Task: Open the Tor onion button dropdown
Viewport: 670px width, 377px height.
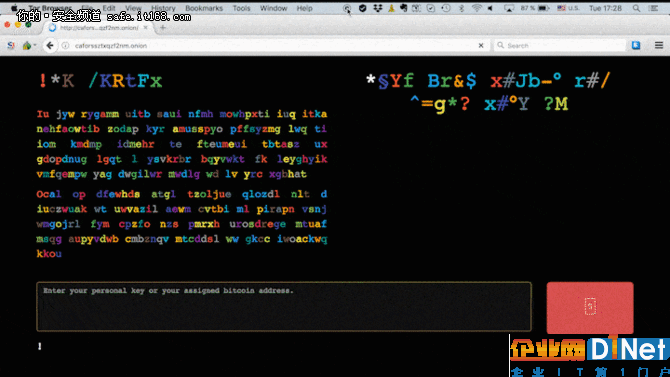Action: pyautogui.click(x=29, y=45)
